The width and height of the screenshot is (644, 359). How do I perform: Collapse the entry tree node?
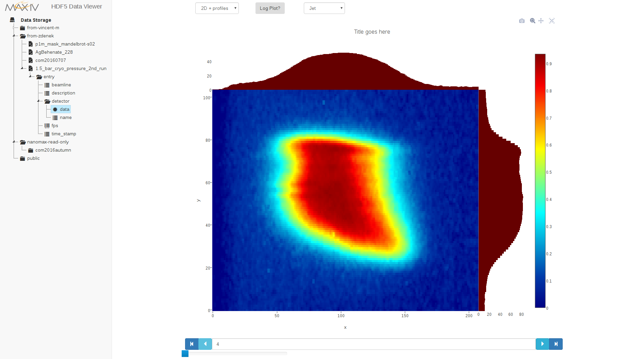point(31,76)
